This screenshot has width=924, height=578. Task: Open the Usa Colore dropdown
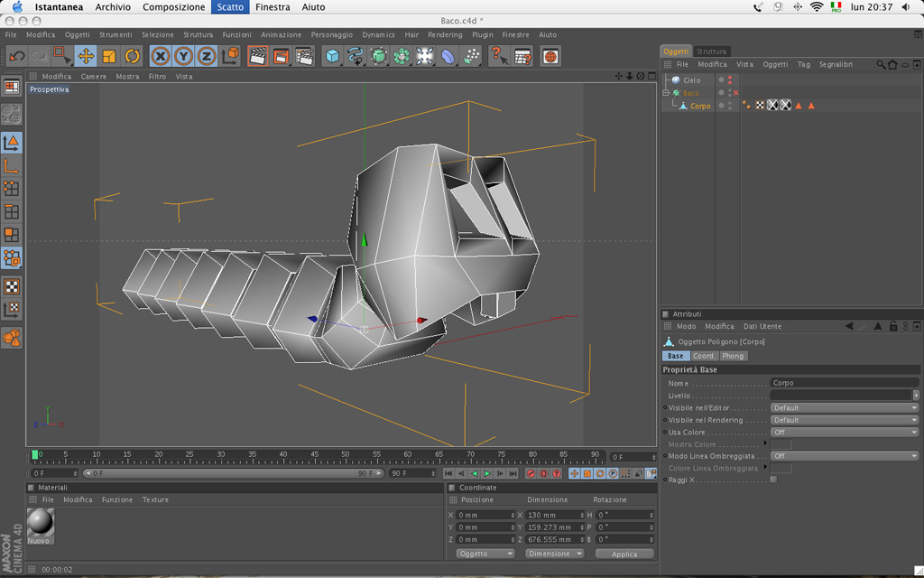844,432
